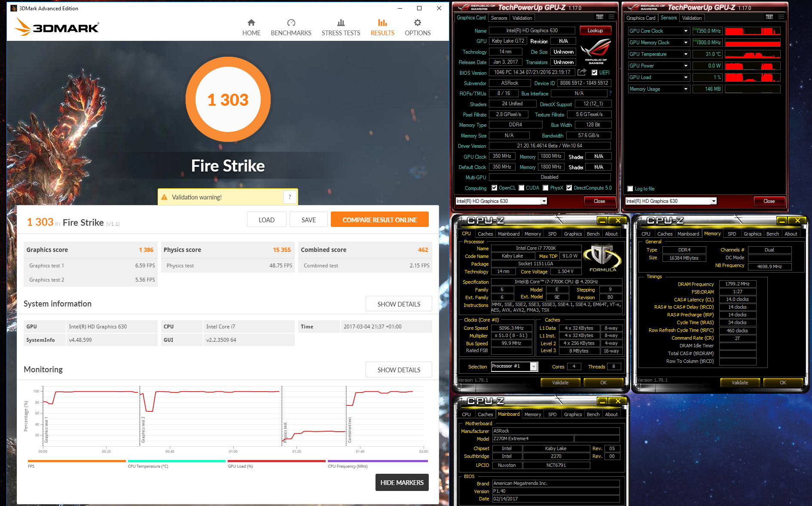812x506 pixels.
Task: Click the GPU Temperature sensor graph
Action: pyautogui.click(x=753, y=54)
